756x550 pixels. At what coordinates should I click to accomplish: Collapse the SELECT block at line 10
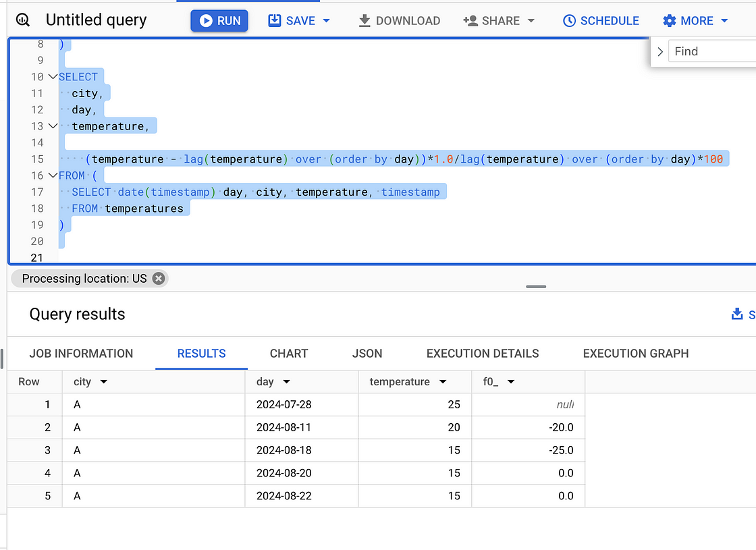(x=53, y=77)
